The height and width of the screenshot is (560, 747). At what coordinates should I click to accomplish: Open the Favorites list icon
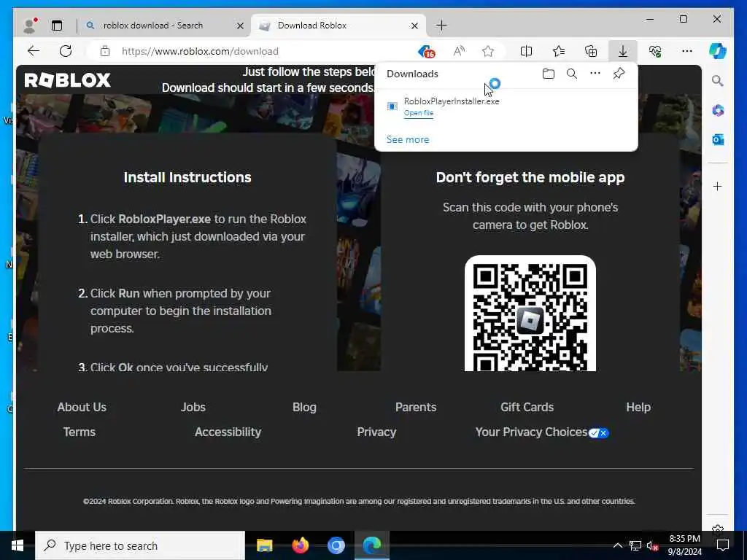pos(558,51)
